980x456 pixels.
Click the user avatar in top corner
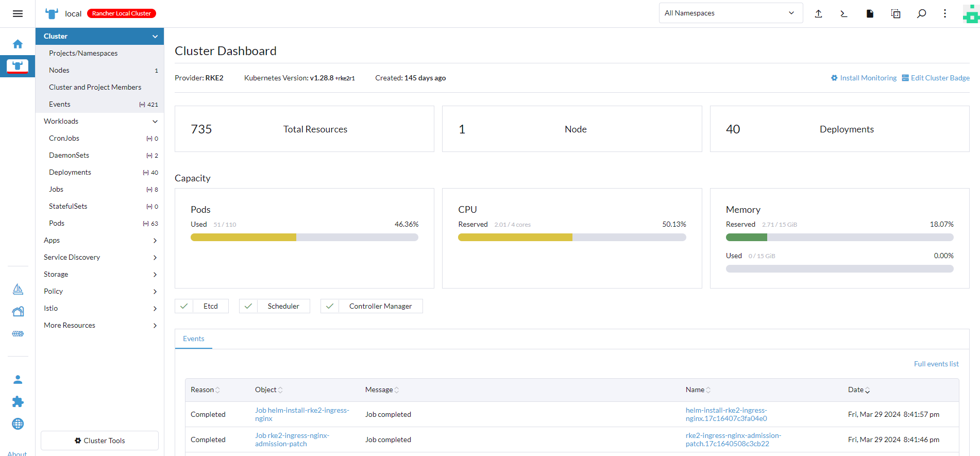[971, 14]
